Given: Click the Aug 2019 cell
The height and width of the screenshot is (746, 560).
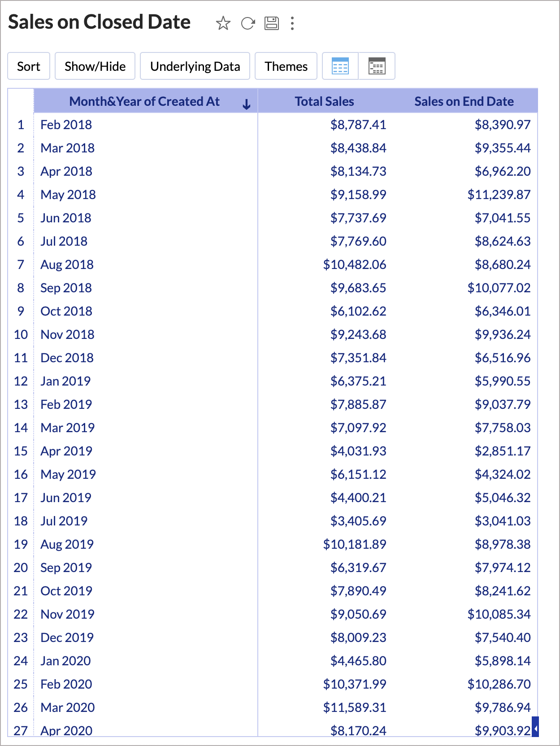Looking at the screenshot, I should [67, 544].
